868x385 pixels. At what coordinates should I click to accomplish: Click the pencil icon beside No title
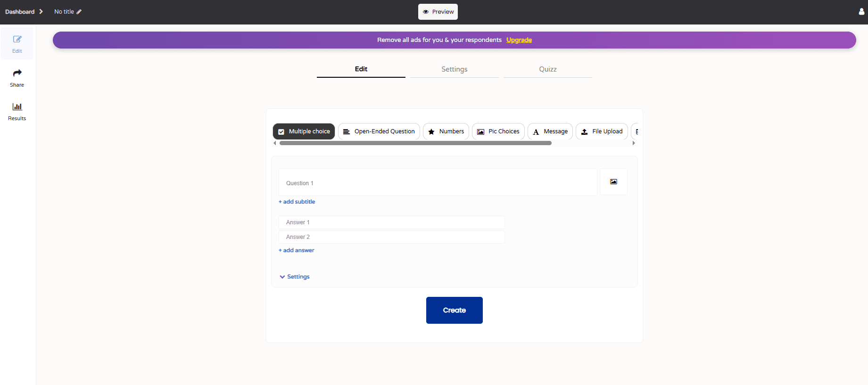point(79,12)
